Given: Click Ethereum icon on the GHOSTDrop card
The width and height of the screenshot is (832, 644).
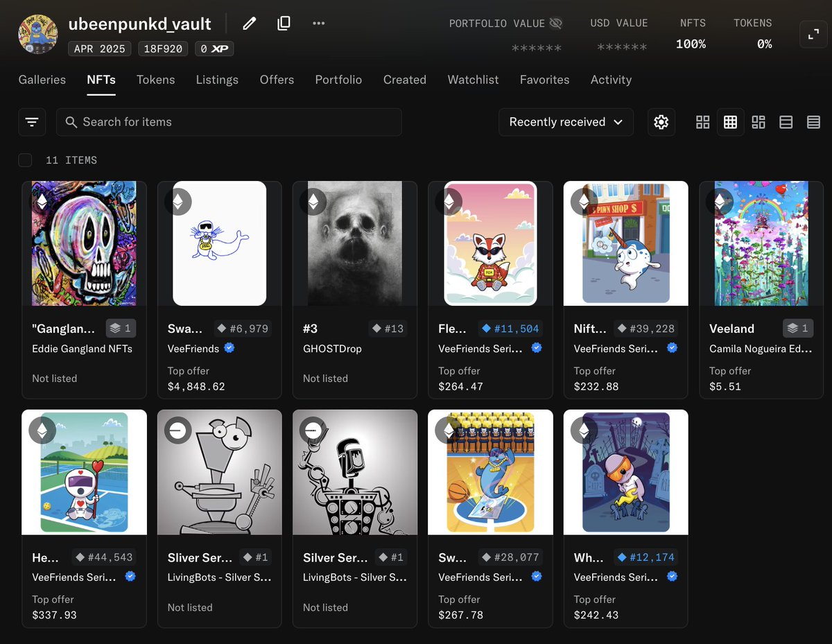Looking at the screenshot, I should click(313, 202).
